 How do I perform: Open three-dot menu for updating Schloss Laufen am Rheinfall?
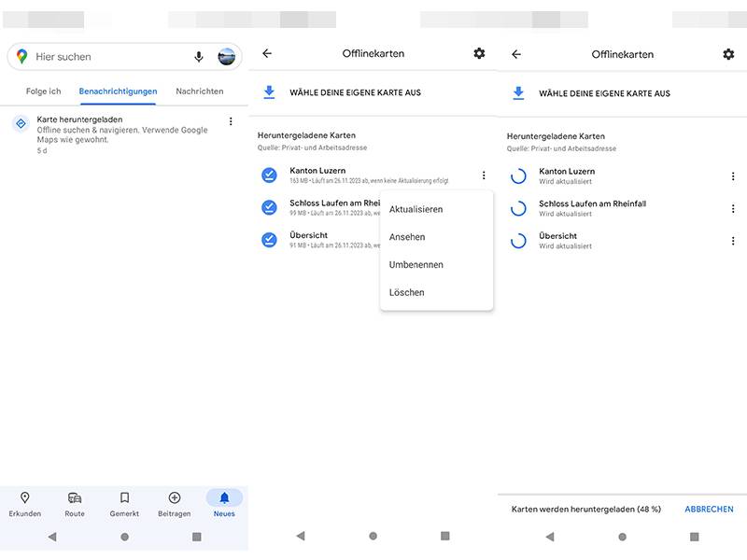tap(732, 208)
